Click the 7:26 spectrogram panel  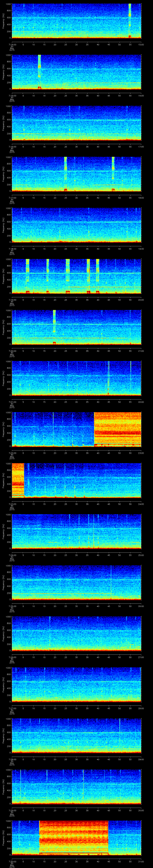76,633
